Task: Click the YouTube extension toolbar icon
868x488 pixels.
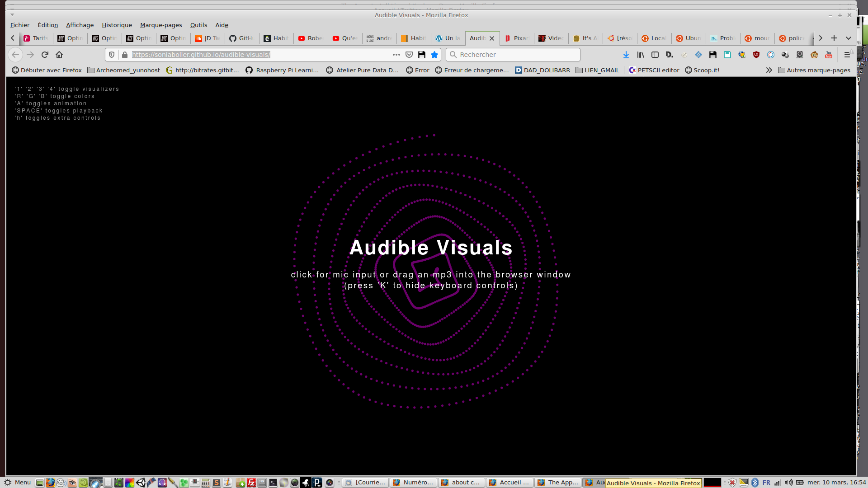Action: 829,55
